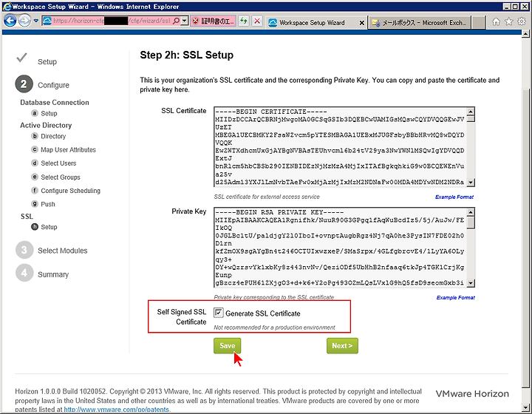Click the SSL Certificate box scrollbar thumb
Viewport: 532px width, 414px height.
click(471, 119)
